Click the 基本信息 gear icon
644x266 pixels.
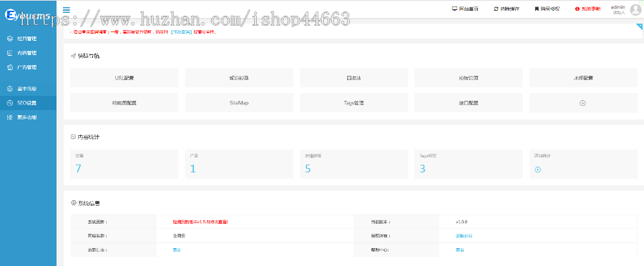click(x=10, y=89)
